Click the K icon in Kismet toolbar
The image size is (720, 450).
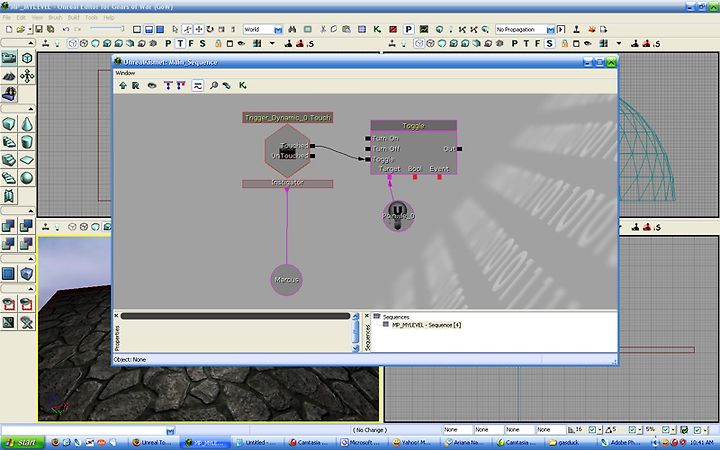(242, 85)
